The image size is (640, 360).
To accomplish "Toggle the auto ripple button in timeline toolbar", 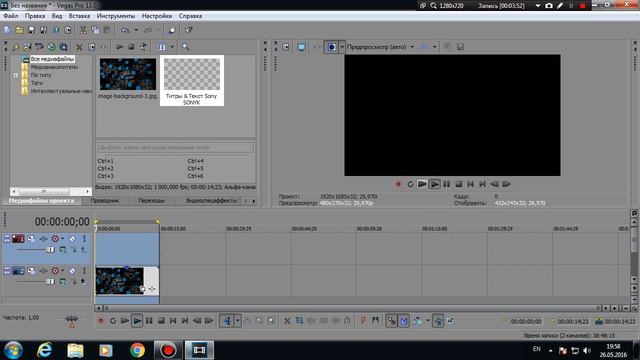I will pyautogui.click(x=418, y=321).
